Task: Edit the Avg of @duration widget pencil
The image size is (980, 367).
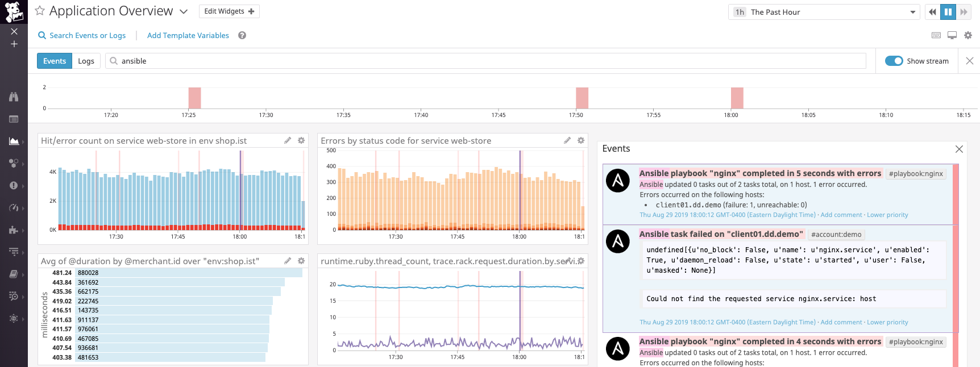Action: tap(288, 261)
